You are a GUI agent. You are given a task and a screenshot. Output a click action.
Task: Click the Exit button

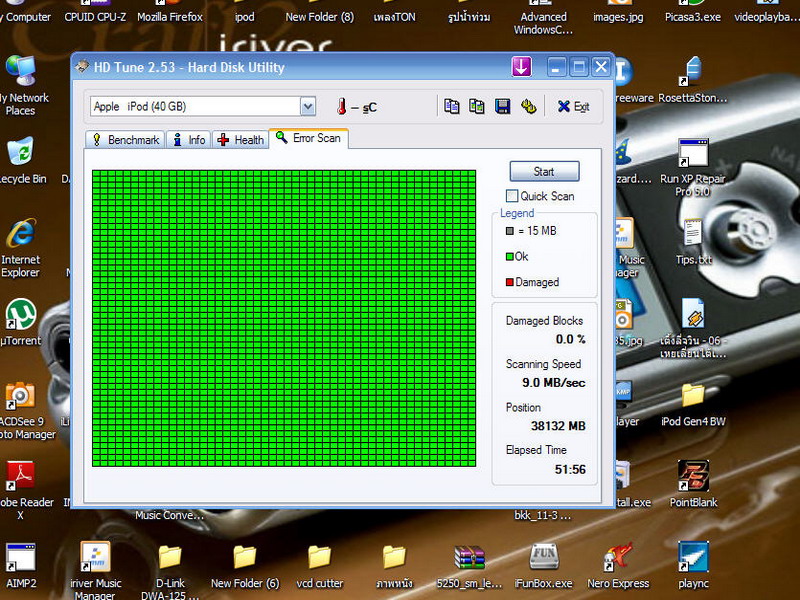(x=573, y=107)
